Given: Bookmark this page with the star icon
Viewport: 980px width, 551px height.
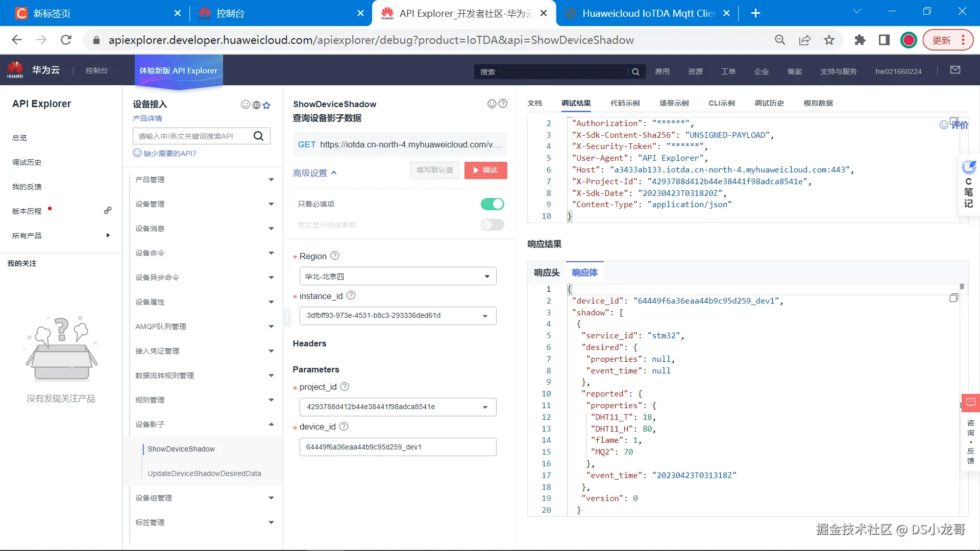Looking at the screenshot, I should coord(829,40).
